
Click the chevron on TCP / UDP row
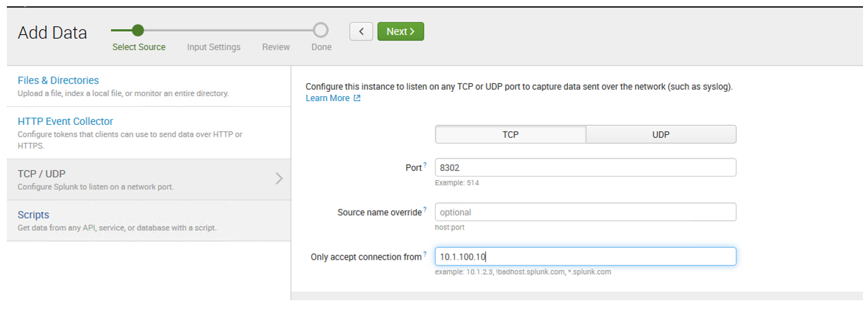coord(279,179)
